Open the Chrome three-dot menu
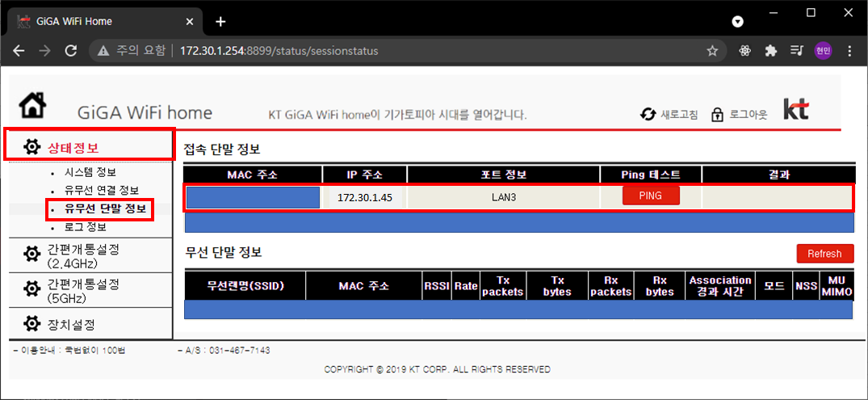This screenshot has width=868, height=400. click(850, 51)
